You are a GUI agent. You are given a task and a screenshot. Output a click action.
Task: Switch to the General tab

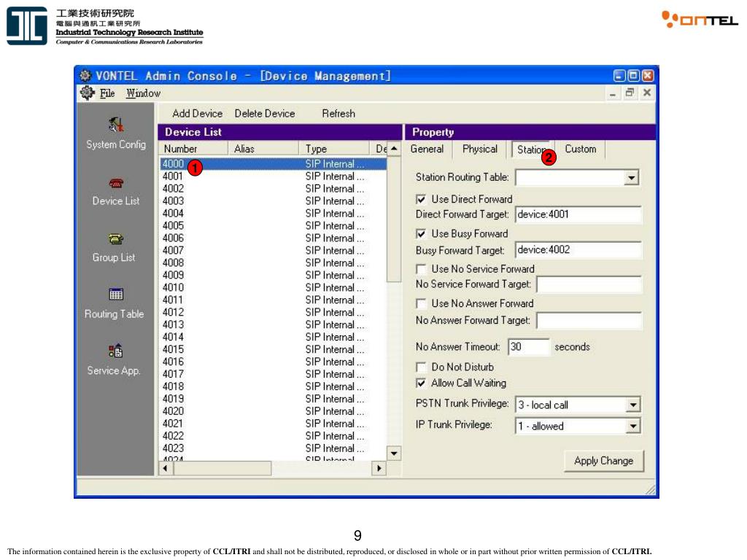[427, 149]
